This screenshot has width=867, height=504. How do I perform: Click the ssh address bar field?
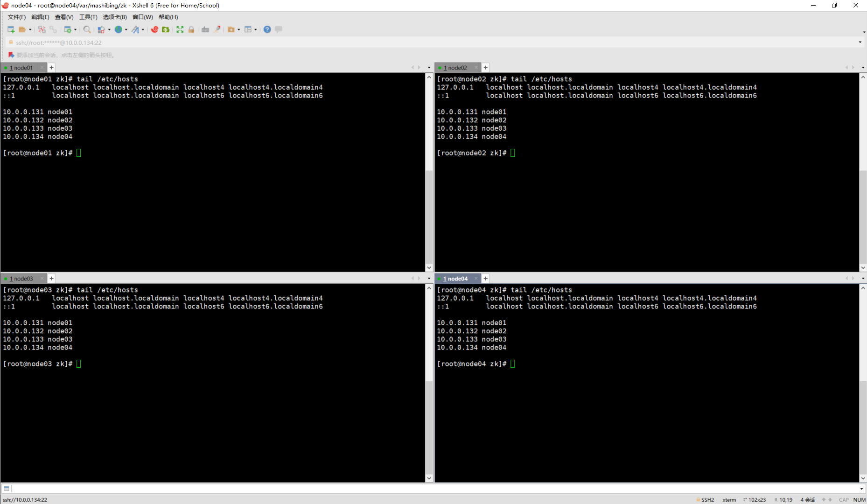click(434, 42)
